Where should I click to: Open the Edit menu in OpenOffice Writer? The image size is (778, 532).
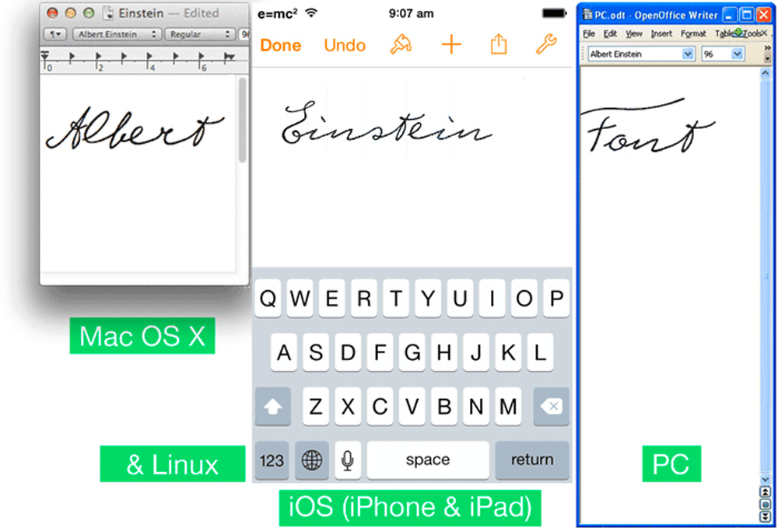pos(610,33)
